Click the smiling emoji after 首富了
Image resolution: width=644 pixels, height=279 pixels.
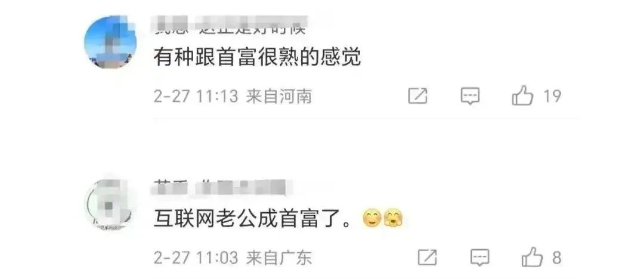tap(372, 219)
